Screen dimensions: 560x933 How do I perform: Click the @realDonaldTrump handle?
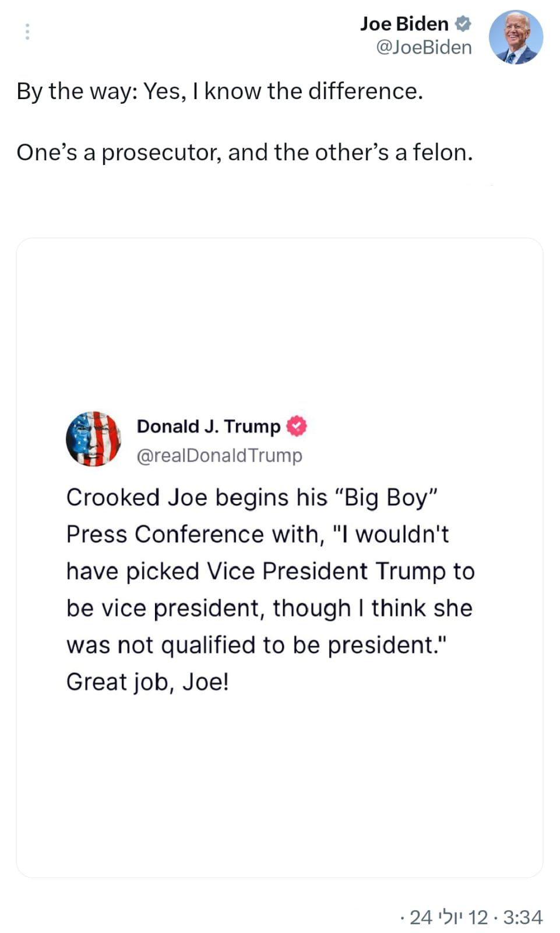(x=219, y=455)
